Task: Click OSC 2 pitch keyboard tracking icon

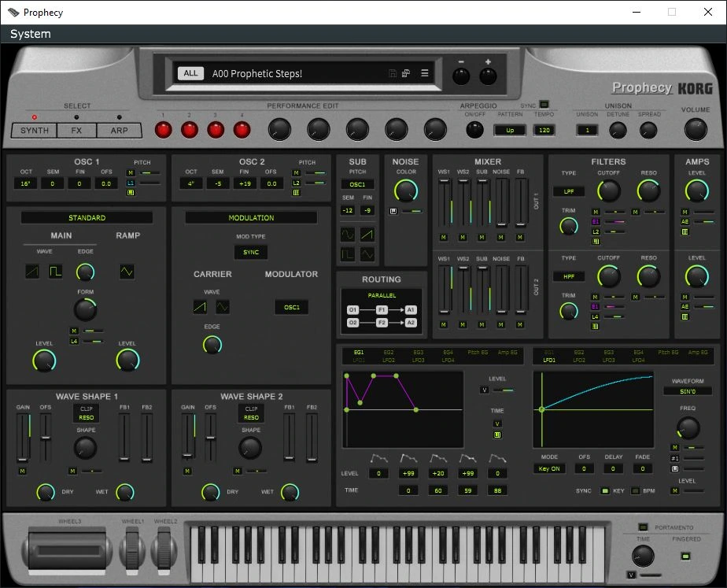Action: click(x=297, y=192)
